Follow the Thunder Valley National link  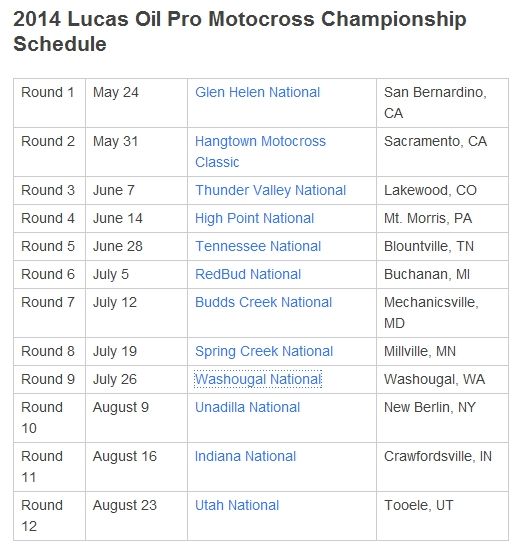(x=270, y=190)
